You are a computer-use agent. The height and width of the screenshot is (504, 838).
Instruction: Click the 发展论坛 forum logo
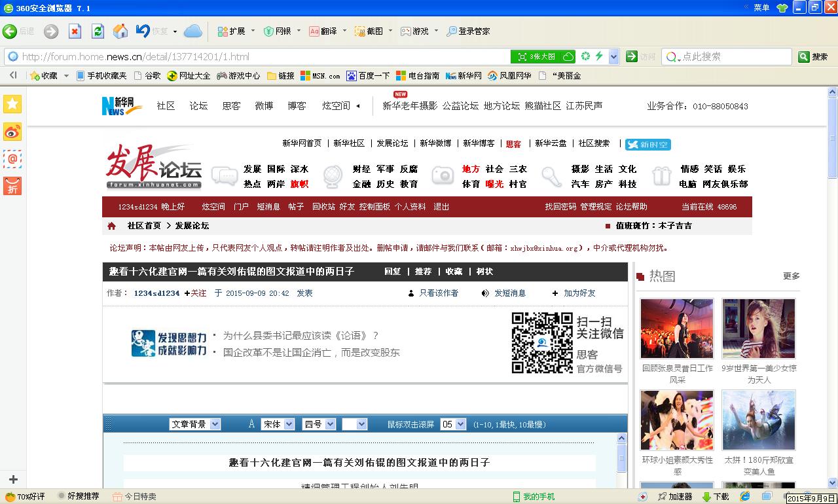coord(155,167)
